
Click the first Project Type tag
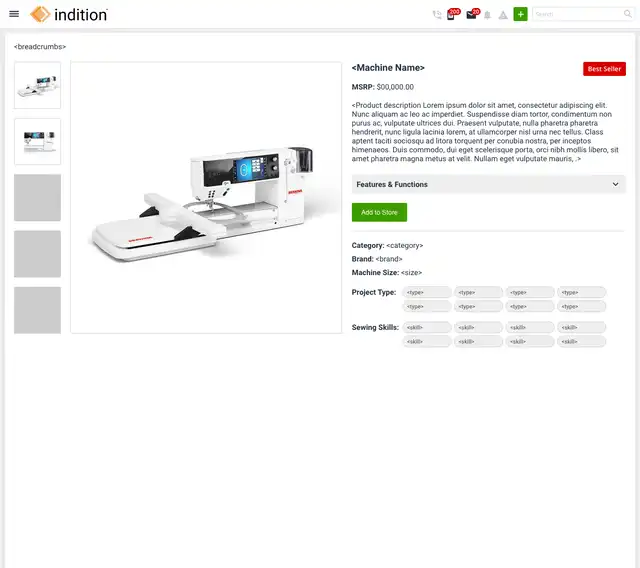427,292
